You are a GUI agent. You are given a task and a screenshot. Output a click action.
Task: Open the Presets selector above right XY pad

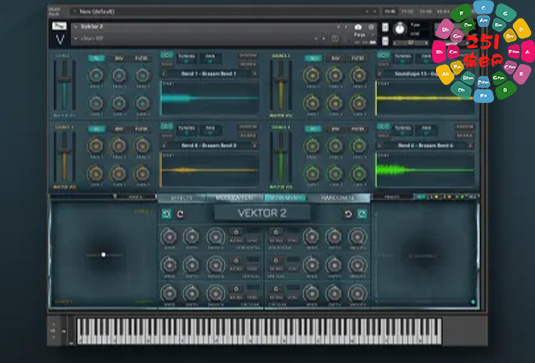392,197
